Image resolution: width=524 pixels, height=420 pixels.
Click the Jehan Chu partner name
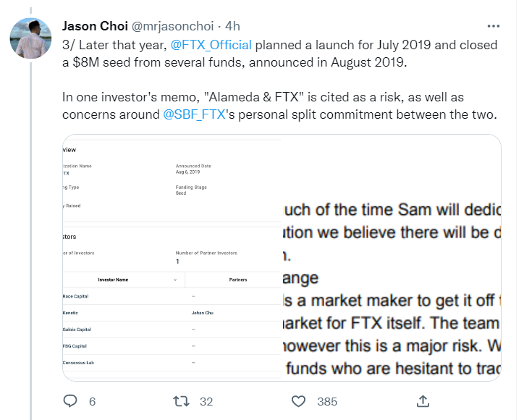click(x=203, y=313)
